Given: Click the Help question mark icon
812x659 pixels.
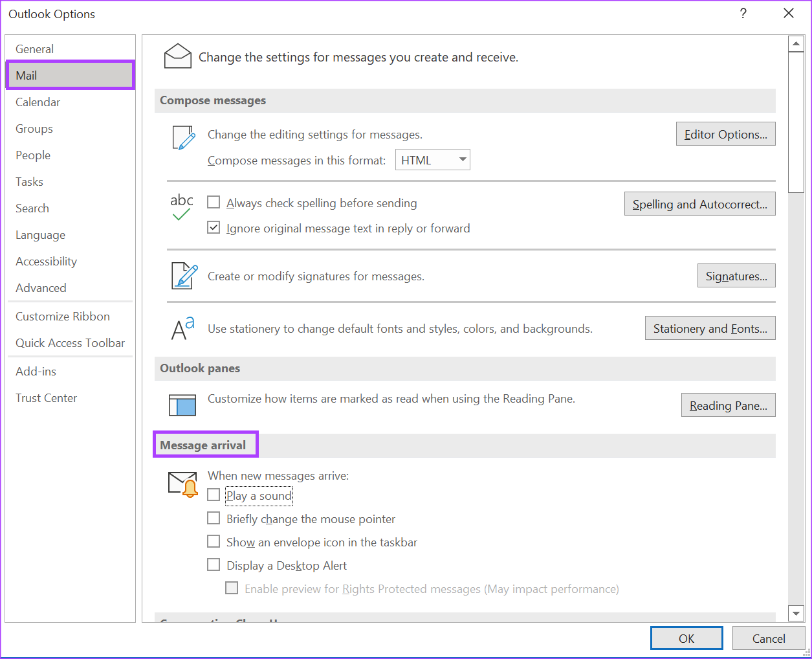Looking at the screenshot, I should tap(743, 14).
